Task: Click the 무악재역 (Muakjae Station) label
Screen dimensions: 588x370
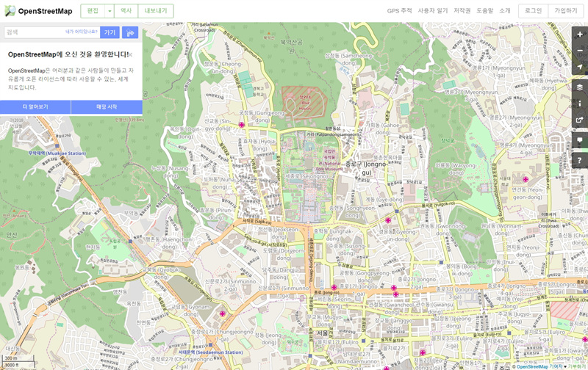Action: (57, 153)
